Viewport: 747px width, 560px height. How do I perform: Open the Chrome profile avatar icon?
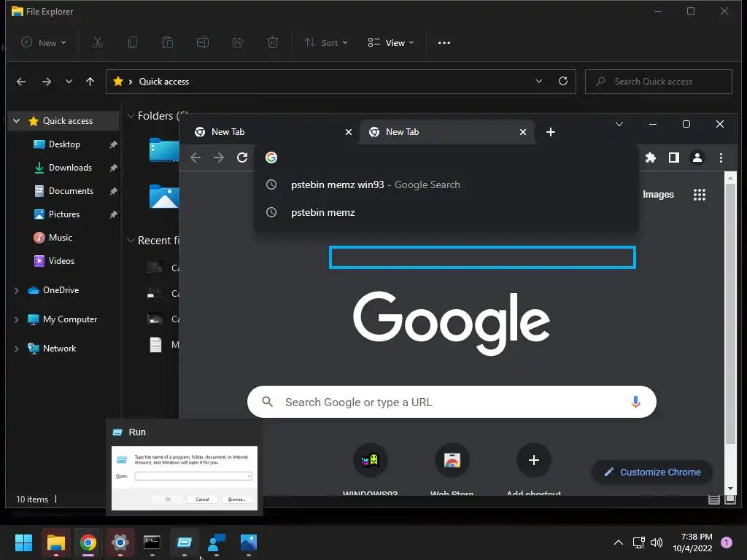697,157
